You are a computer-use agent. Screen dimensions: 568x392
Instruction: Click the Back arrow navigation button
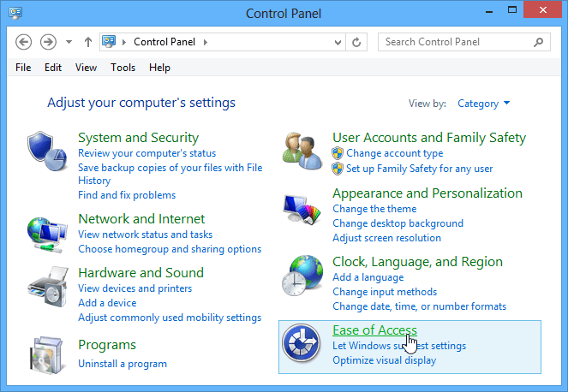23,42
